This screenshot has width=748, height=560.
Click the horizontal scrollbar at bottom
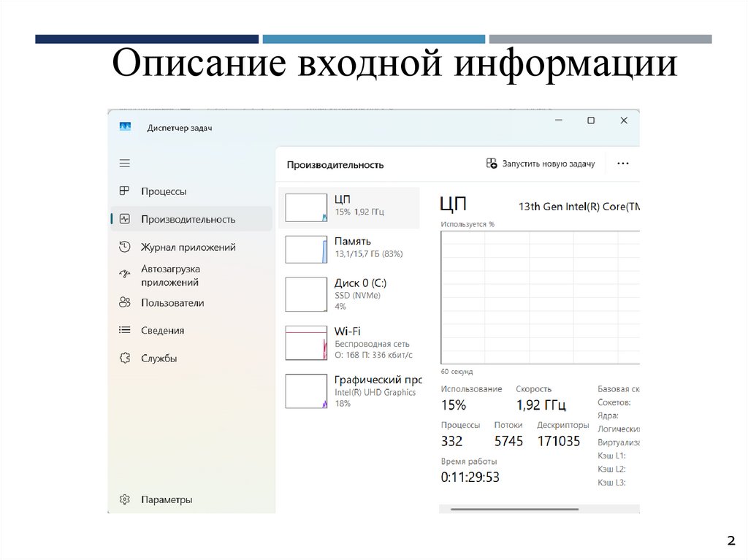click(x=515, y=509)
